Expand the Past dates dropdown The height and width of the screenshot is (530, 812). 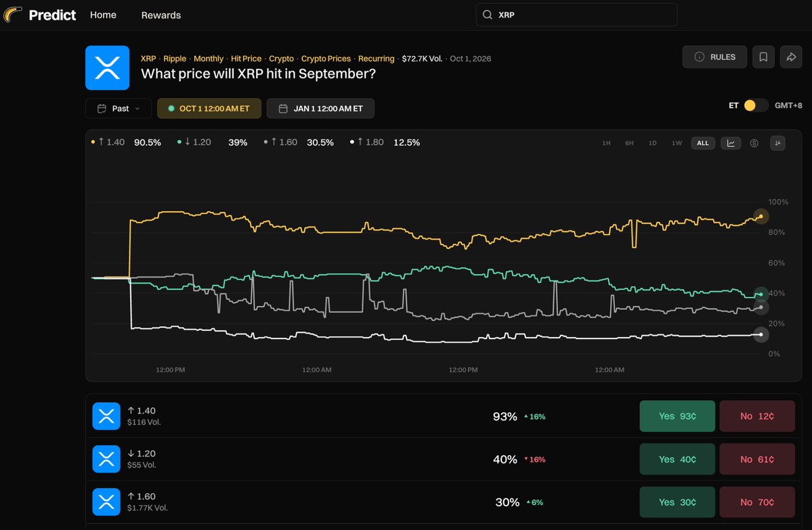tap(119, 108)
